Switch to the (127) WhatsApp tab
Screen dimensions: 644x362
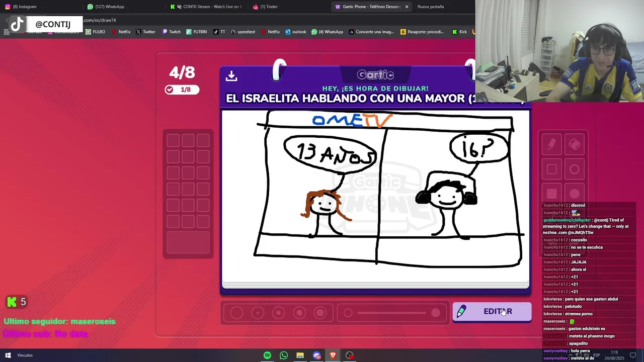coord(123,7)
